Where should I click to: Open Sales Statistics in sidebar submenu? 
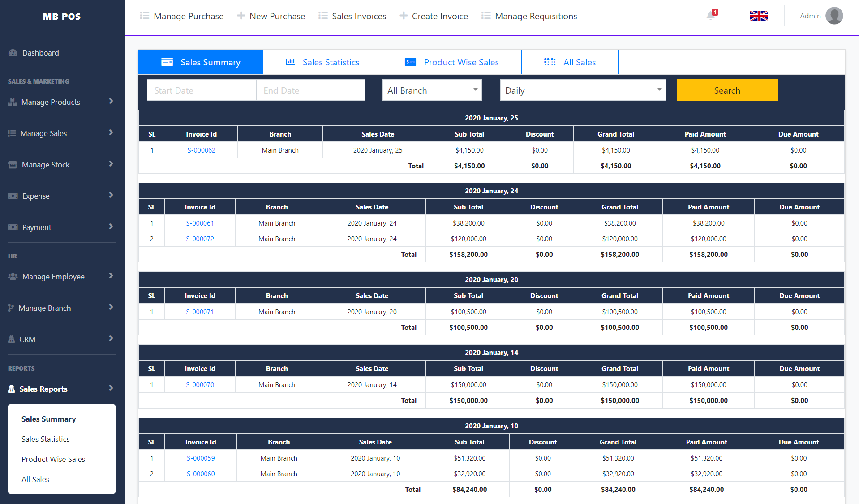click(x=46, y=439)
